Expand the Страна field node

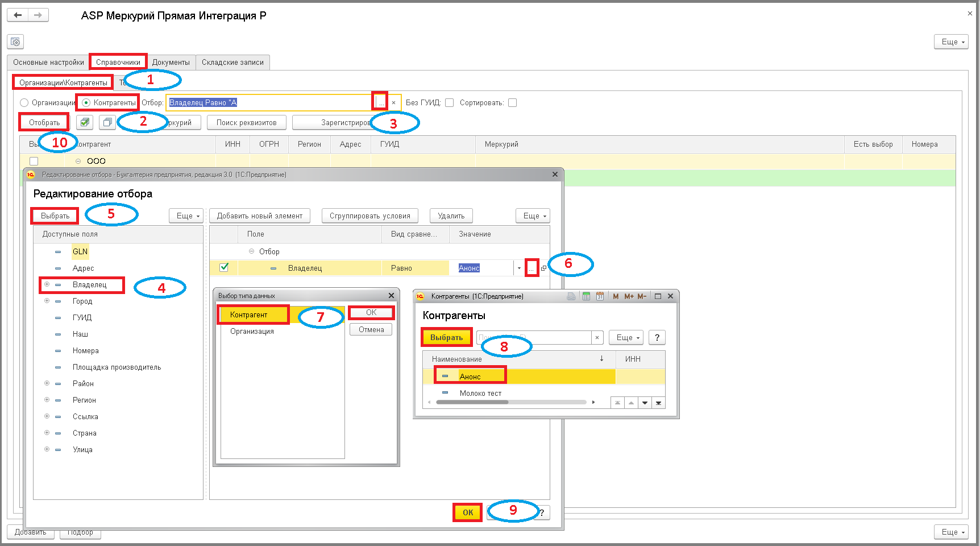tap(47, 433)
